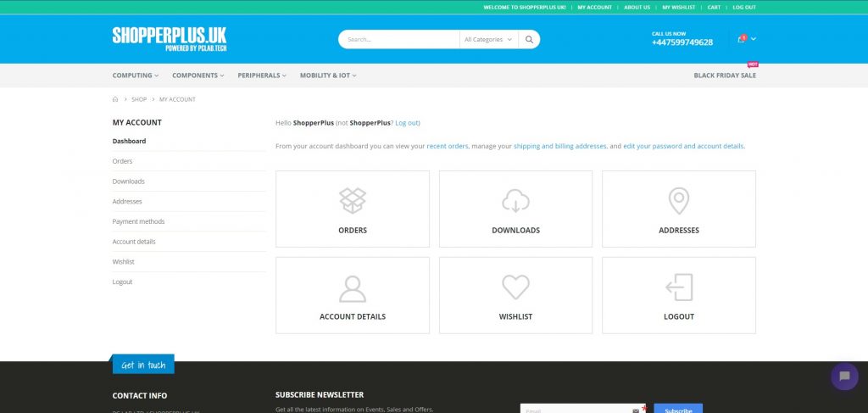Open the Account Details person card
This screenshot has height=413, width=868.
point(352,295)
